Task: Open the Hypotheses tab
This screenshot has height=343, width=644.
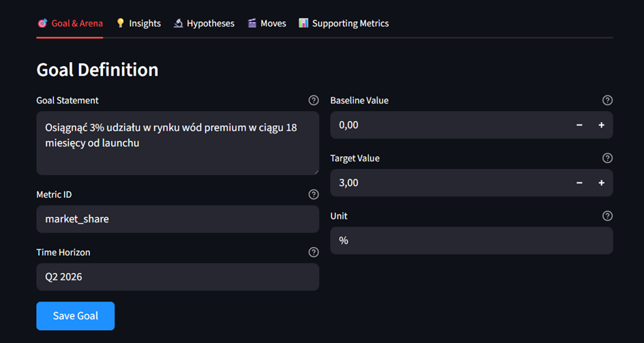Action: tap(204, 23)
